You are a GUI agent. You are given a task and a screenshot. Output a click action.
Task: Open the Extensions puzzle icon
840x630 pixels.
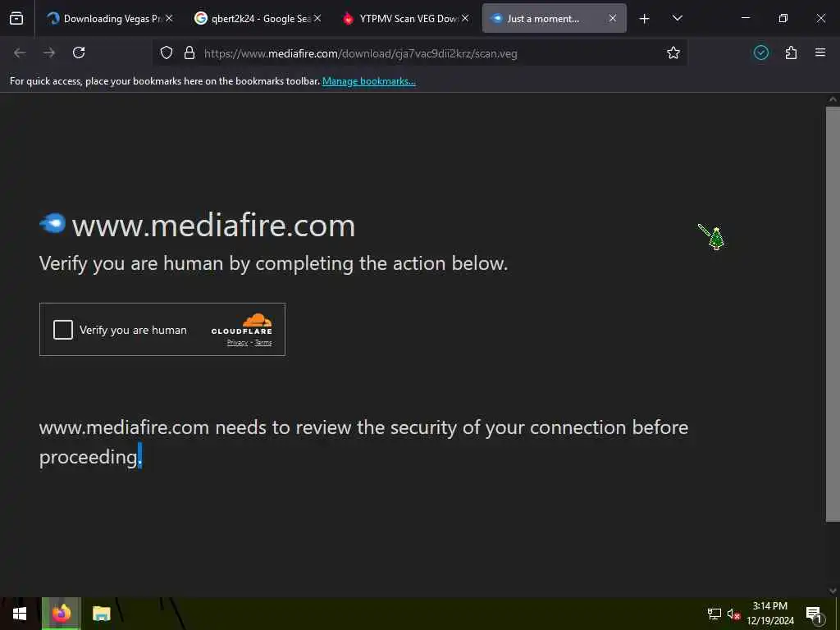click(x=791, y=52)
